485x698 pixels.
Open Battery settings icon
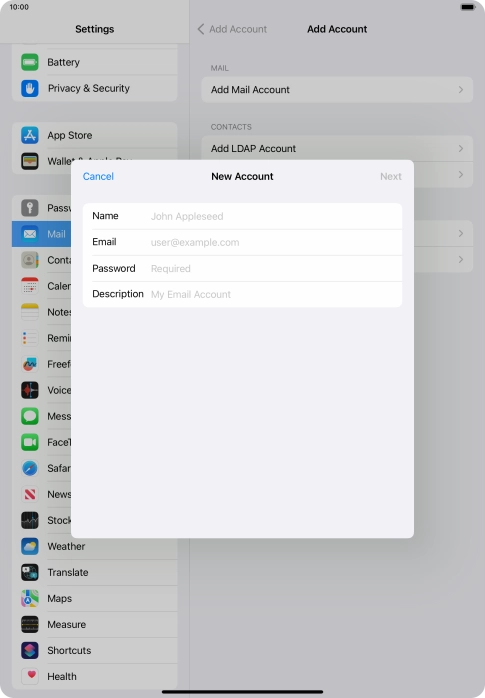tap(30, 62)
